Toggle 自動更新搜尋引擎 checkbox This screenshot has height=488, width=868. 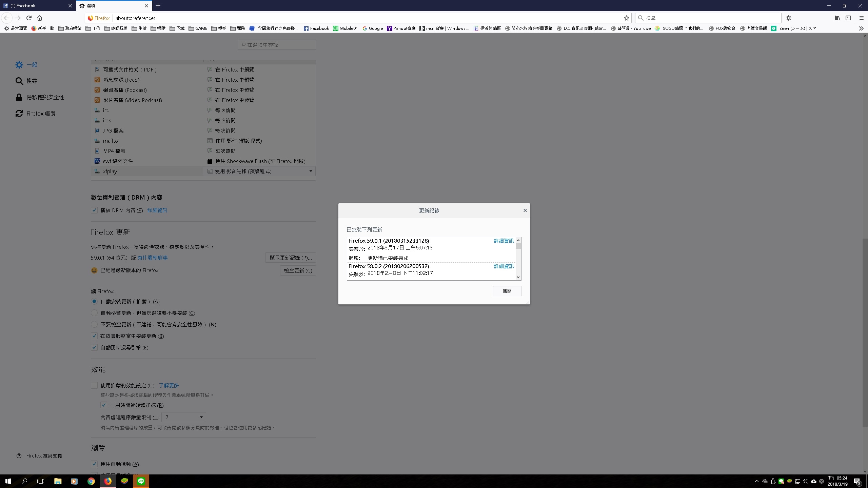(x=94, y=347)
